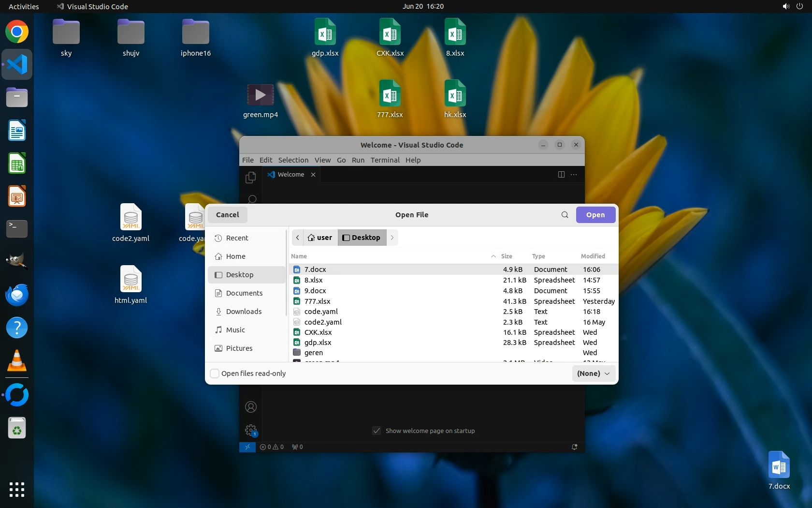This screenshot has height=508, width=812.
Task: Open the Accounts icon in activity bar
Action: (x=250, y=407)
